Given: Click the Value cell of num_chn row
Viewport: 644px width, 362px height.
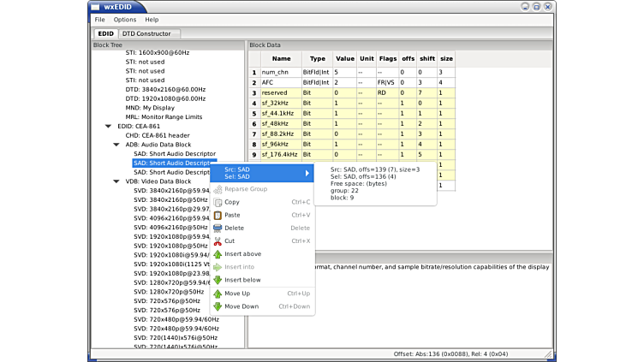Looking at the screenshot, I should click(344, 72).
